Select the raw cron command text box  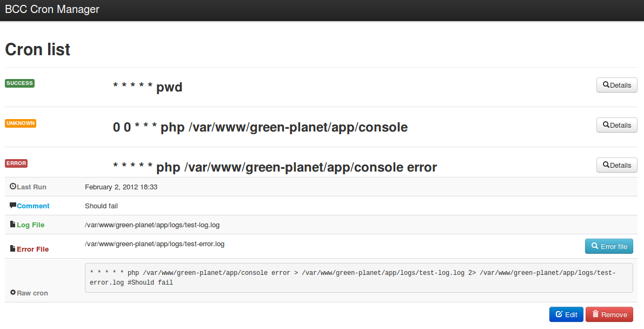(358, 278)
